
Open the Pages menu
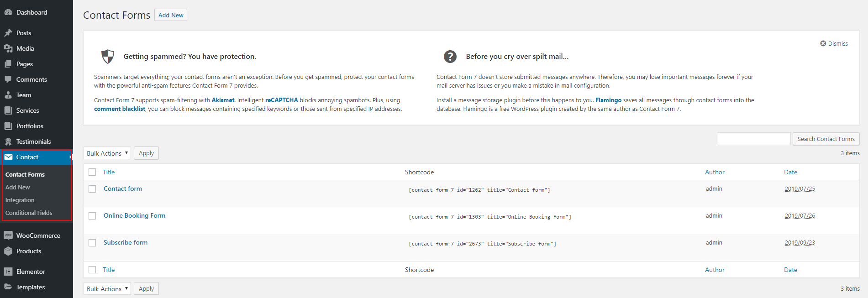37,64
